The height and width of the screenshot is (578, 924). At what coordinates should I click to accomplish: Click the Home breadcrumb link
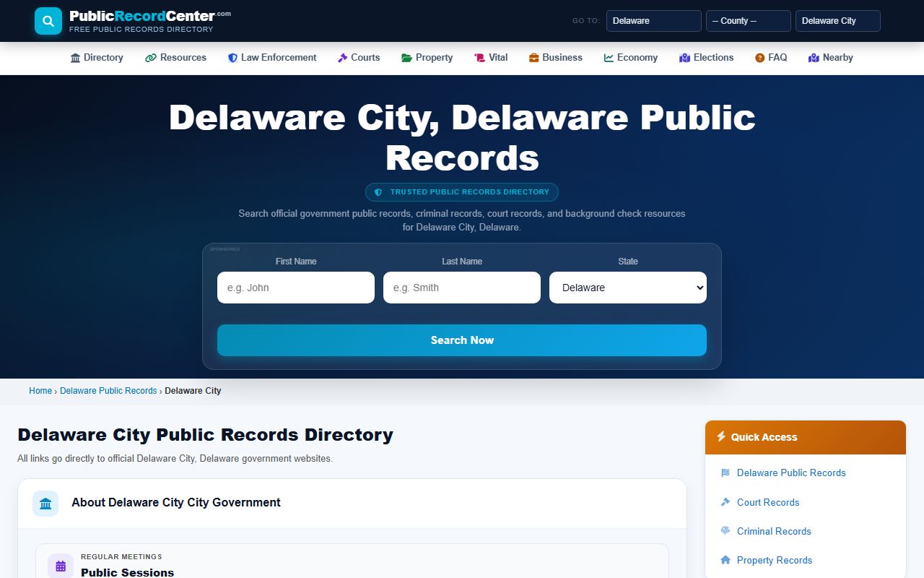point(40,391)
